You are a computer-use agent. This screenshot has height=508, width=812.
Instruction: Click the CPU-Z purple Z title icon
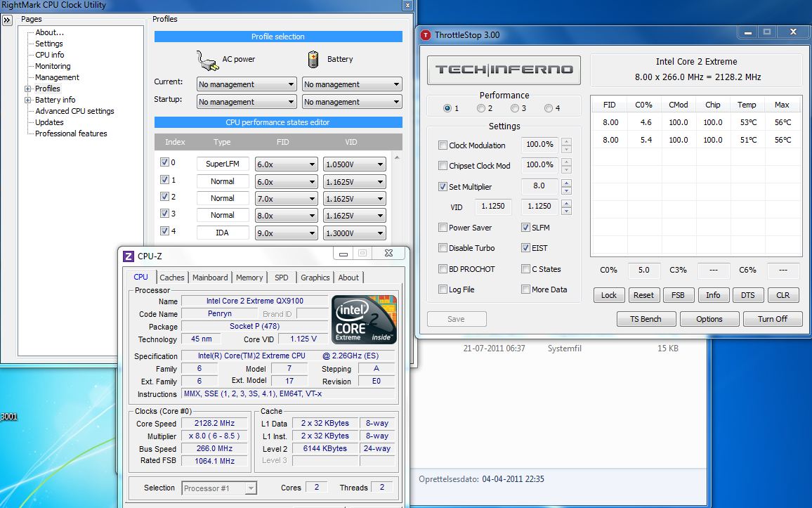pyautogui.click(x=128, y=256)
